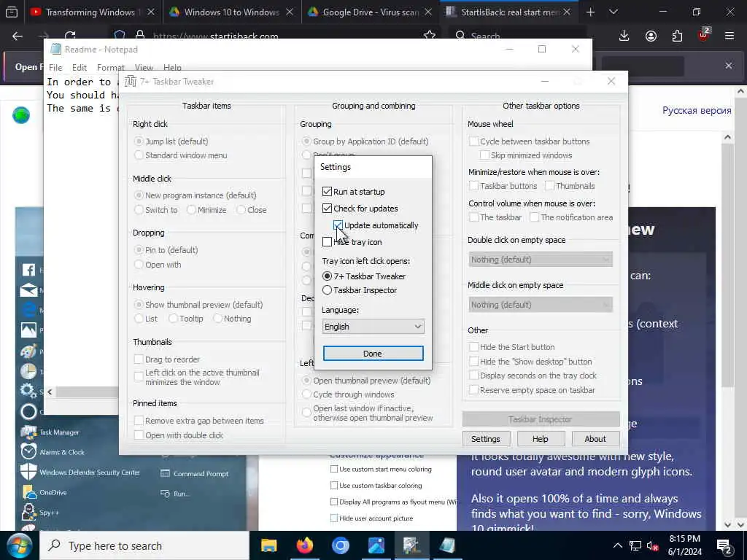This screenshot has width=747, height=560.
Task: Click the green globe logo on the webpage
Action: (x=21, y=115)
